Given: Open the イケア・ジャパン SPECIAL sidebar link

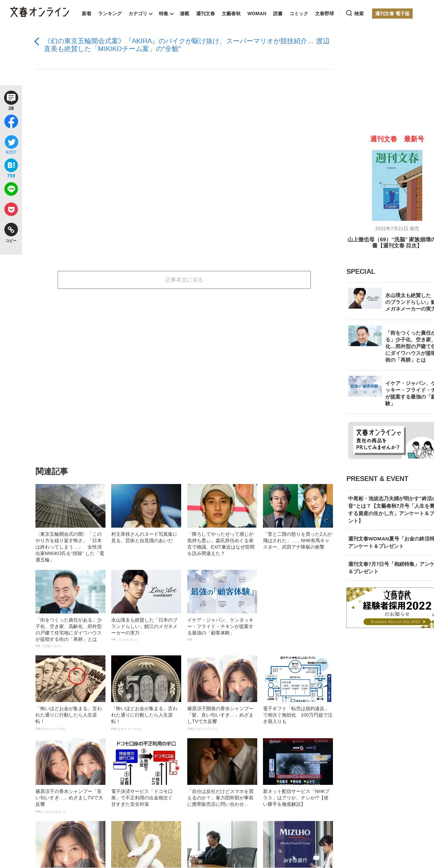Looking at the screenshot, I should (x=410, y=393).
